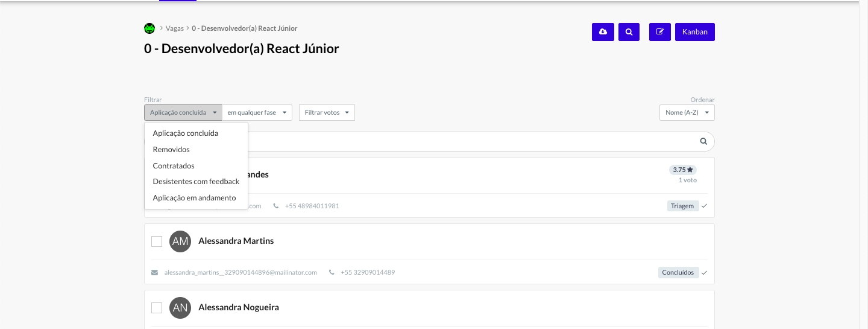Image resolution: width=868 pixels, height=329 pixels.
Task: Click the checkmark next to Concluídos
Action: (704, 272)
